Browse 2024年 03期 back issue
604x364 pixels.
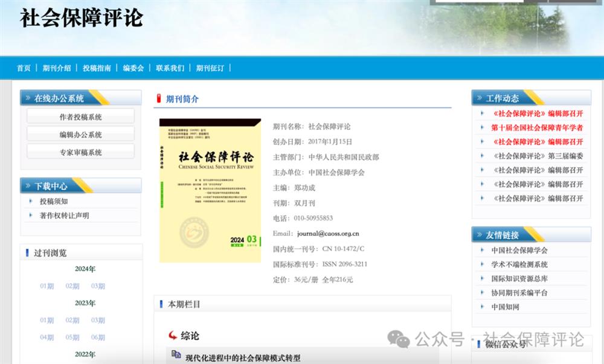tap(98, 286)
